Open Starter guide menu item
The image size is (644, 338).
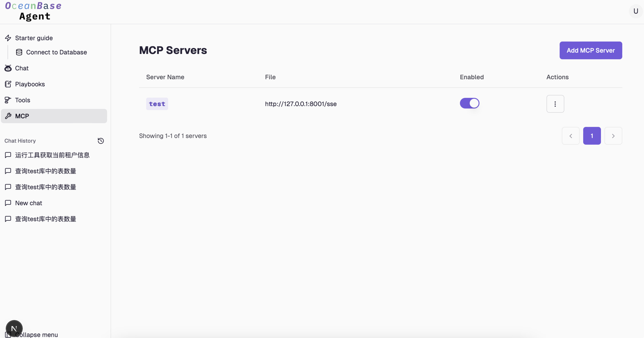(54, 38)
